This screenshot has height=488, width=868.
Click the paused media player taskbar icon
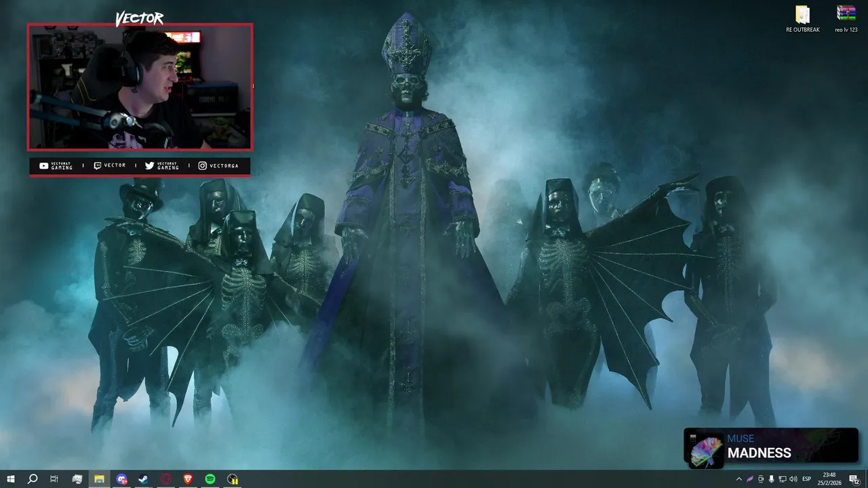tap(233, 479)
